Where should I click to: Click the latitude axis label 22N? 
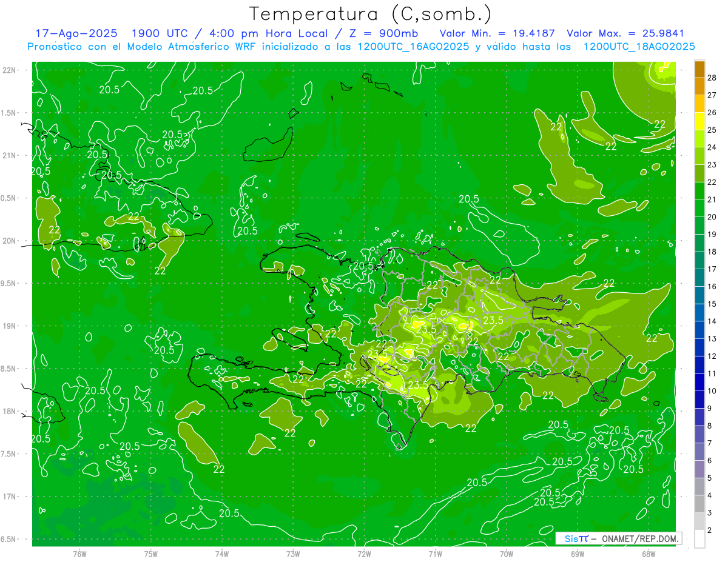tap(10, 70)
